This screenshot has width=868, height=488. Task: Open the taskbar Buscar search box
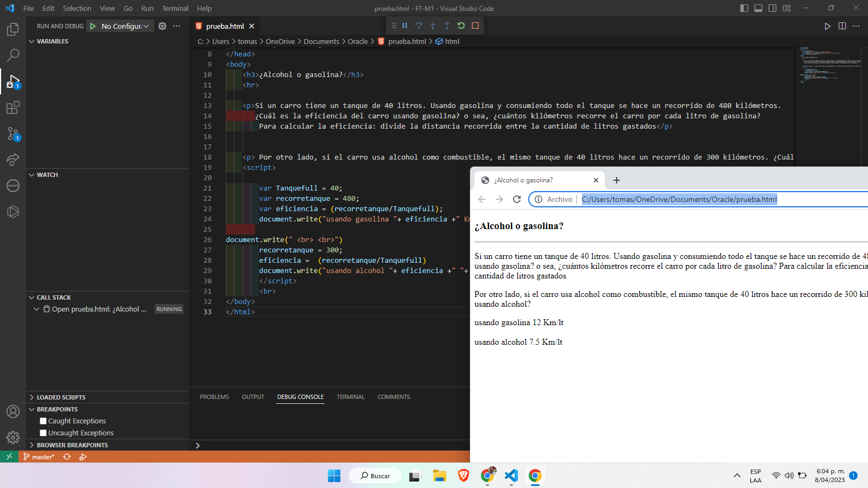click(375, 476)
